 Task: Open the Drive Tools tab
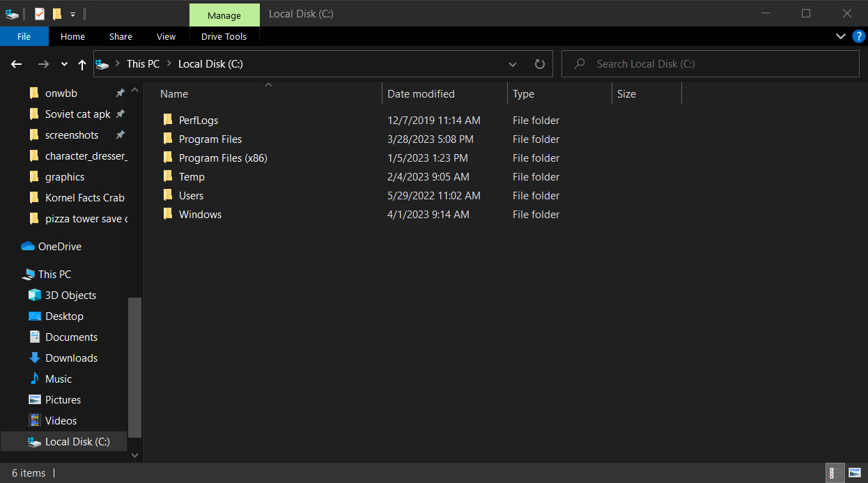point(224,37)
